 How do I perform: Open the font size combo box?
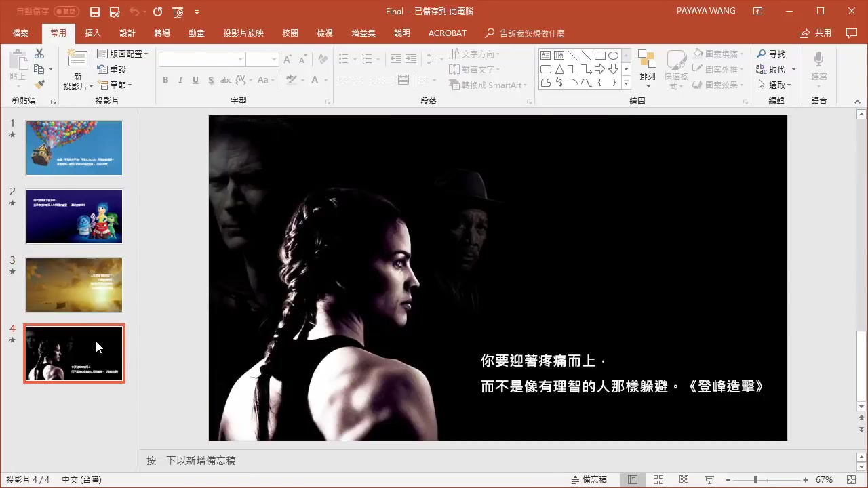click(x=262, y=60)
